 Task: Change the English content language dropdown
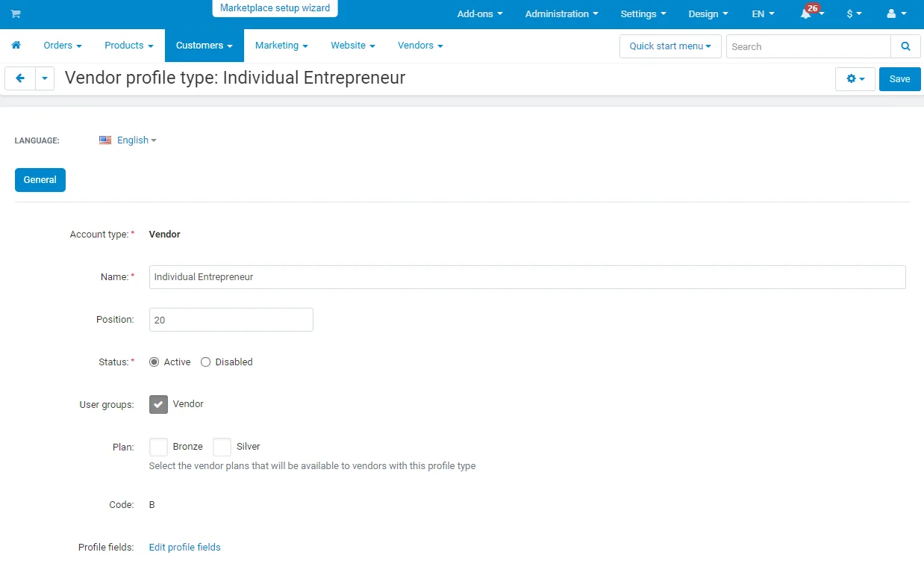(137, 140)
